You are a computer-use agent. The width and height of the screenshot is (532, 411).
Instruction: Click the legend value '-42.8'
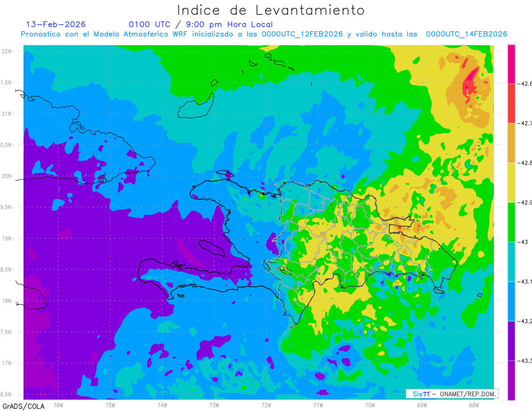click(525, 163)
